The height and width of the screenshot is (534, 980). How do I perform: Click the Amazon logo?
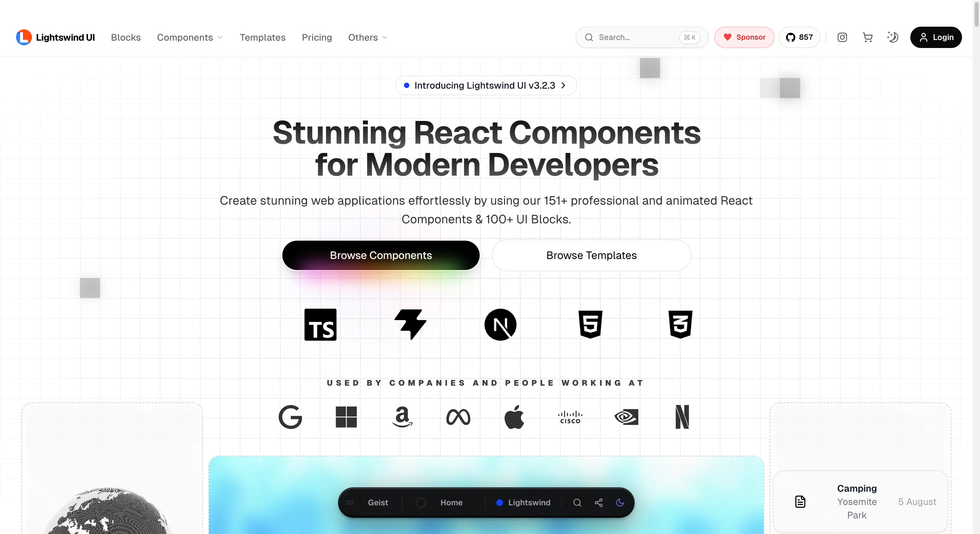pyautogui.click(x=402, y=417)
